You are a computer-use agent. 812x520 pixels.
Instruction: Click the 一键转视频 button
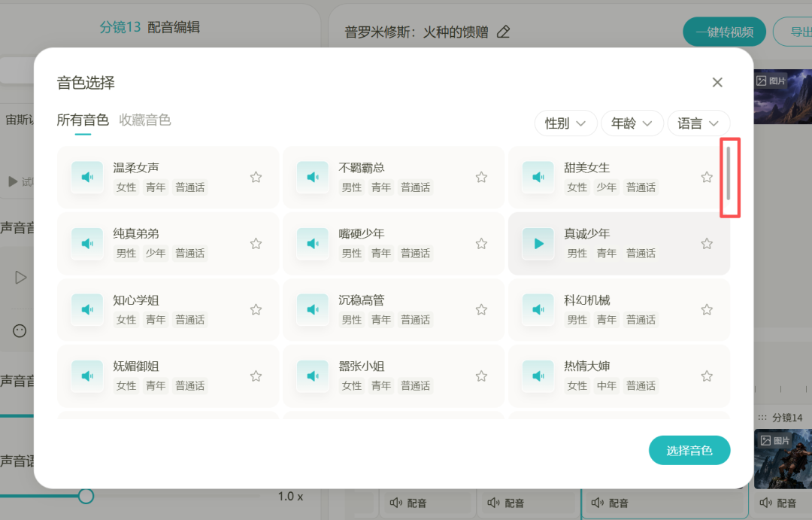(724, 32)
